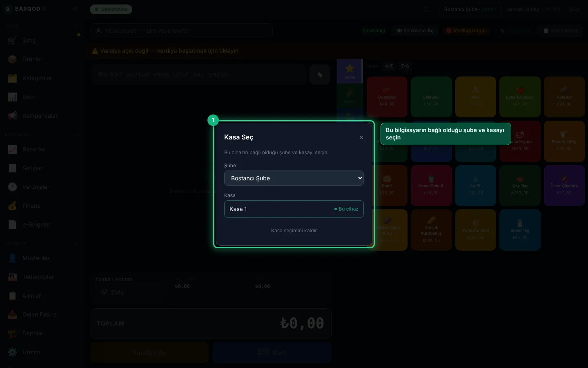
Task: Collapse the sidebar with the double-chevron
Action: 76,9
